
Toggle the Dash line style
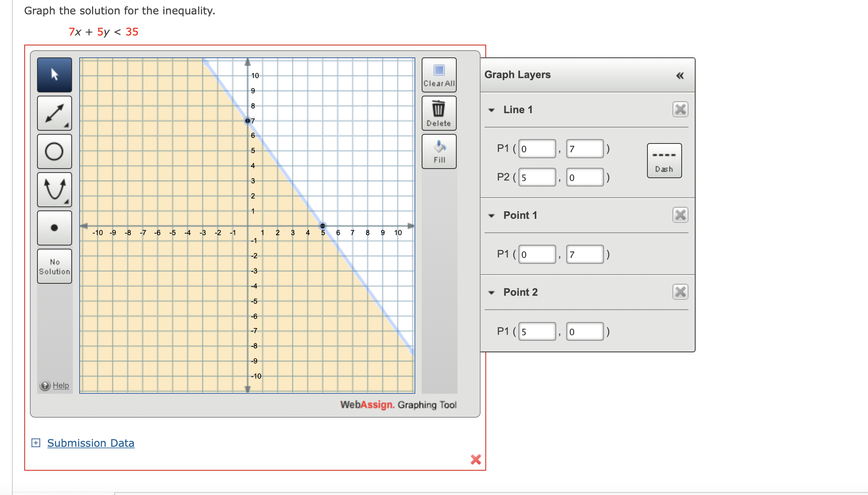coord(664,160)
